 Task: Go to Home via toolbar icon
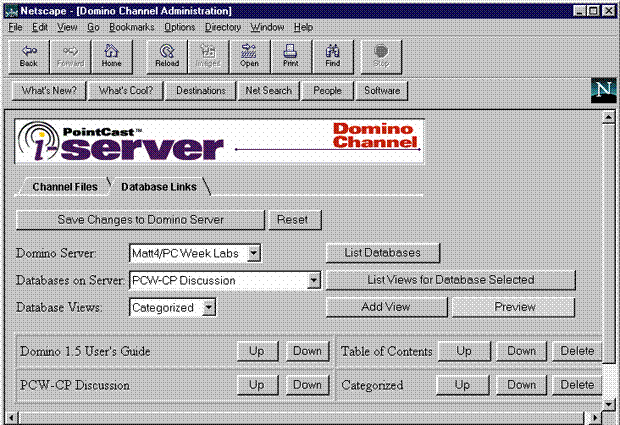(112, 57)
